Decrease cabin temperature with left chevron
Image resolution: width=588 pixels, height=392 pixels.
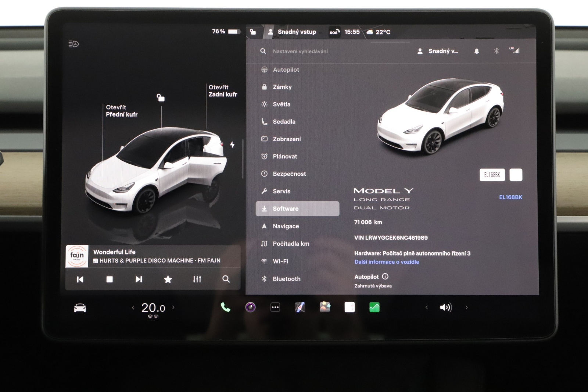point(133,307)
